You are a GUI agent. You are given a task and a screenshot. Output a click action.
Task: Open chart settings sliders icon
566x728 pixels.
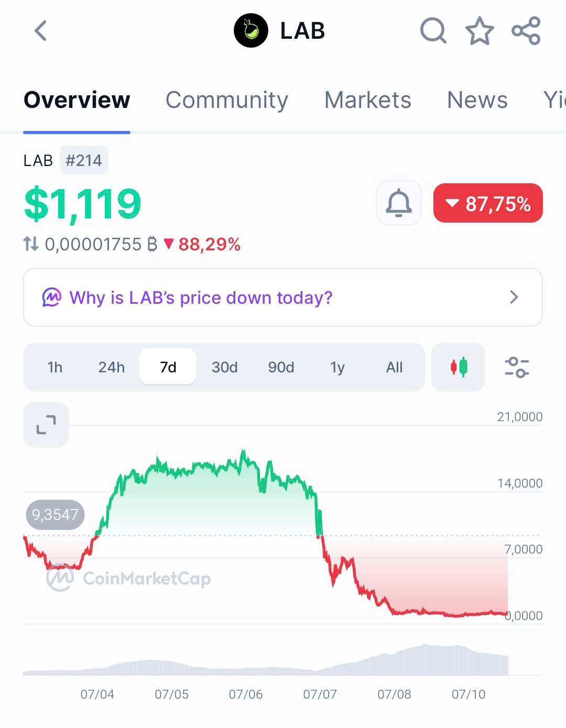tap(517, 367)
